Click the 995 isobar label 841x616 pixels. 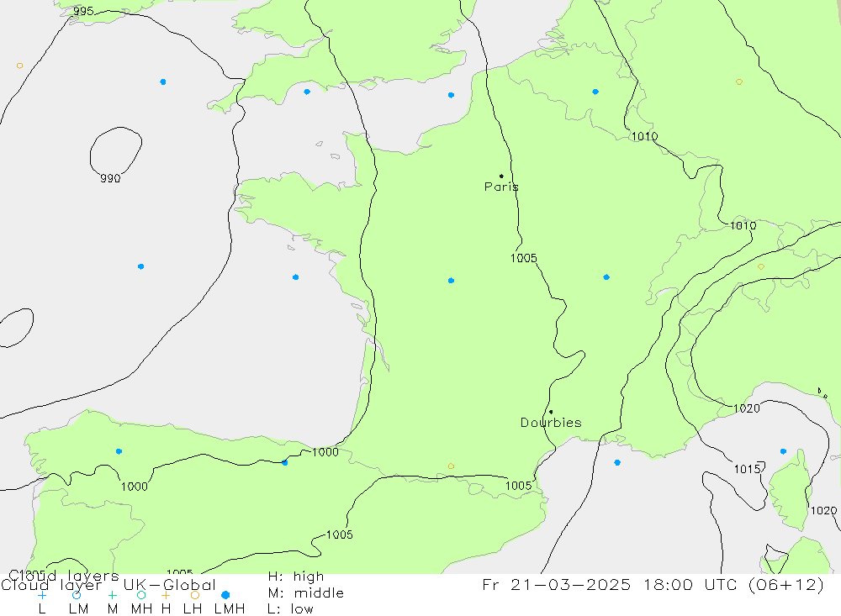click(83, 11)
